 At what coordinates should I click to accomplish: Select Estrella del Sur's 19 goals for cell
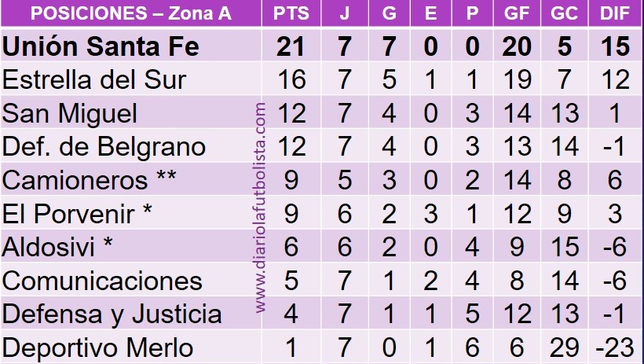coord(517,79)
